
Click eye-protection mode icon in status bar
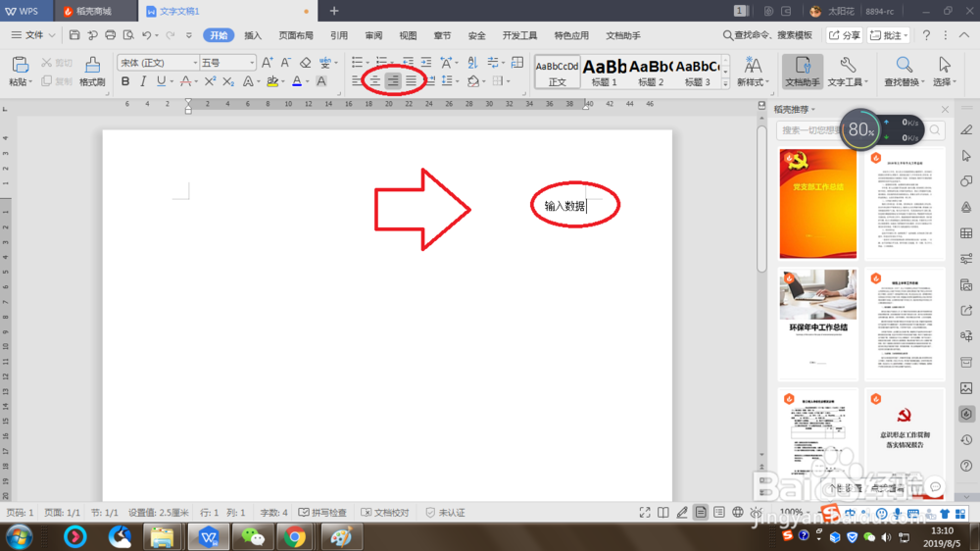click(x=757, y=512)
